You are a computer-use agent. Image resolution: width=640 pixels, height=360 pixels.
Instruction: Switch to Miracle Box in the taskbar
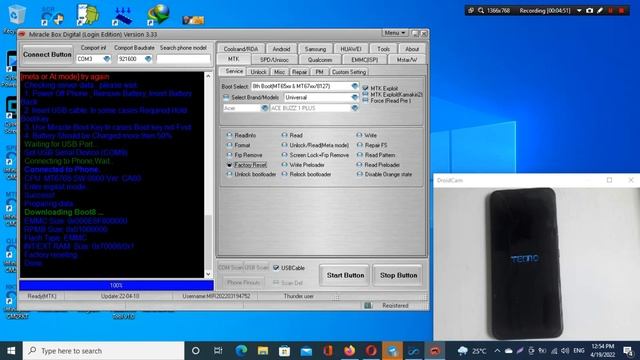435,351
